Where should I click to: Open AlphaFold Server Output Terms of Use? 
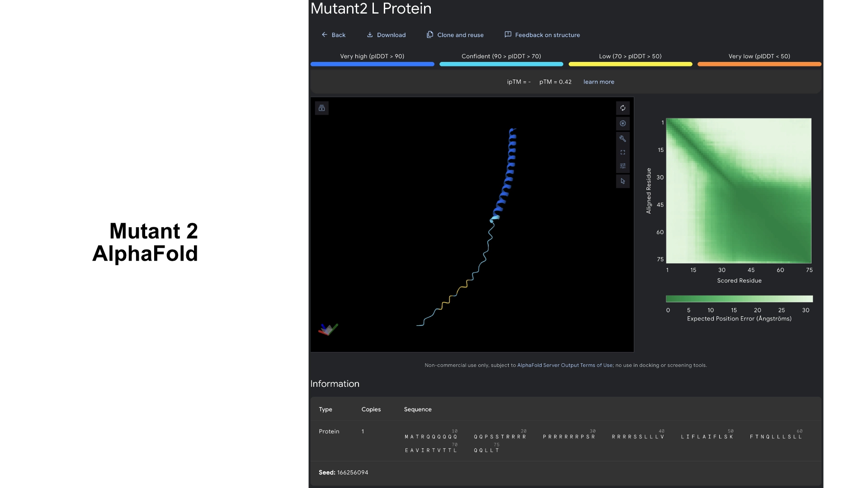(565, 365)
